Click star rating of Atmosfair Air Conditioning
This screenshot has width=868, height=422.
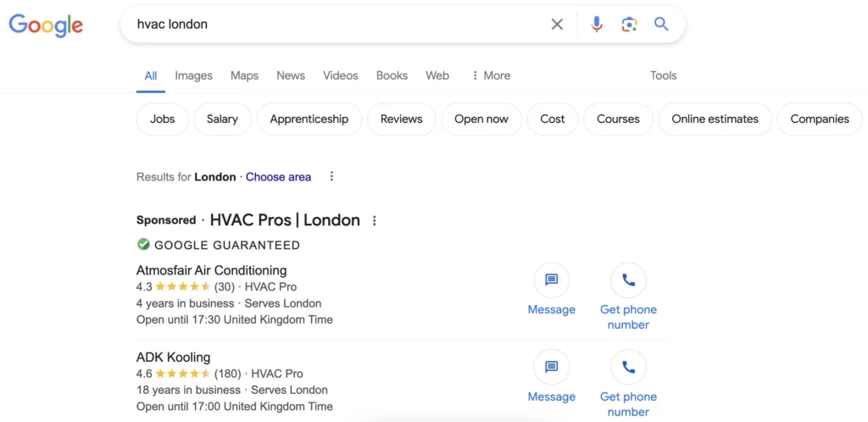[183, 287]
